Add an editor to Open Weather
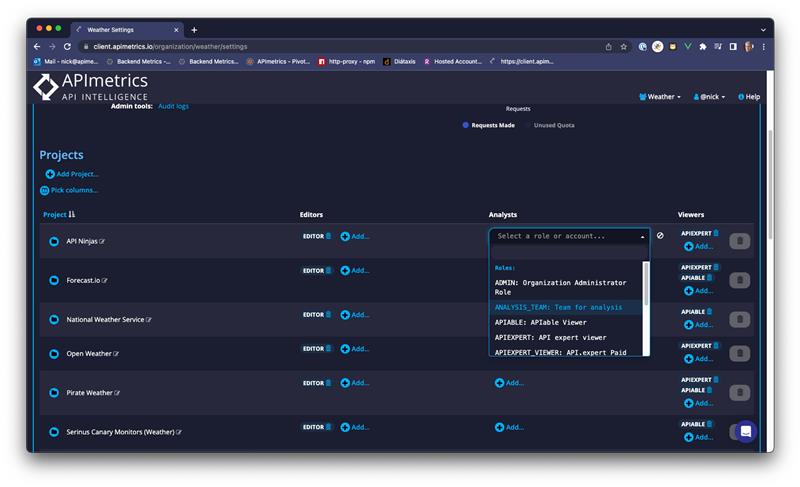The height and width of the screenshot is (487, 800). (x=355, y=349)
